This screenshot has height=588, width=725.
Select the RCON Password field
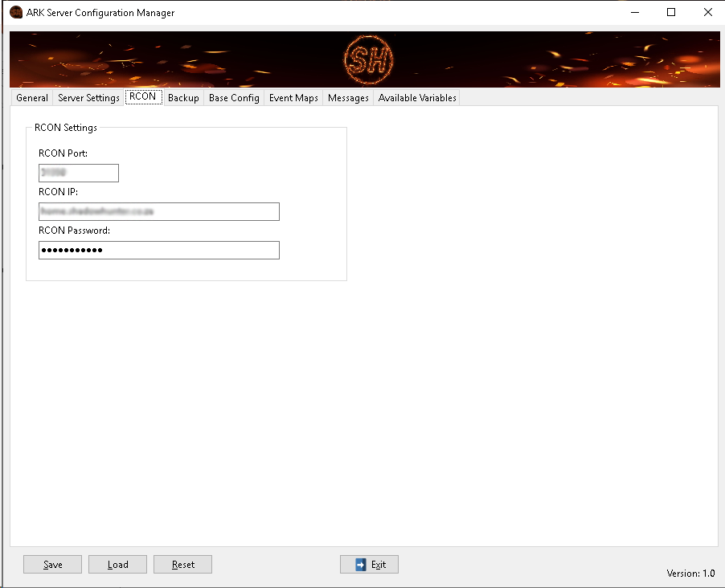coord(159,250)
